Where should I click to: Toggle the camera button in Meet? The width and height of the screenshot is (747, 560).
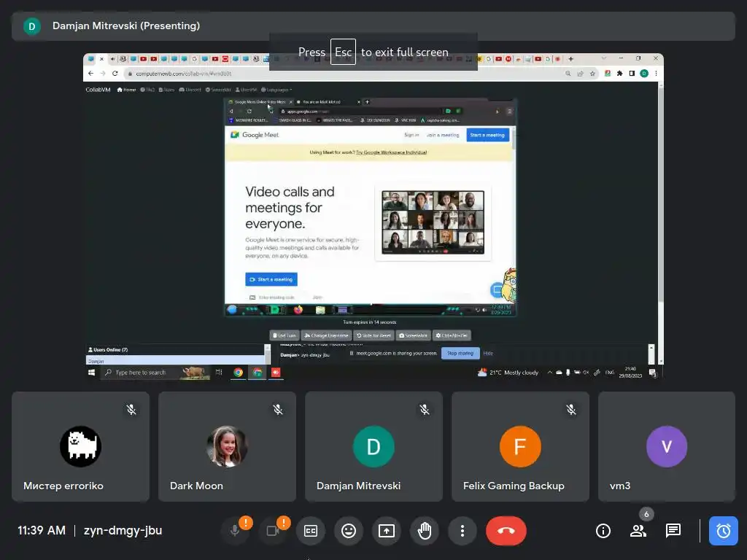(x=273, y=531)
